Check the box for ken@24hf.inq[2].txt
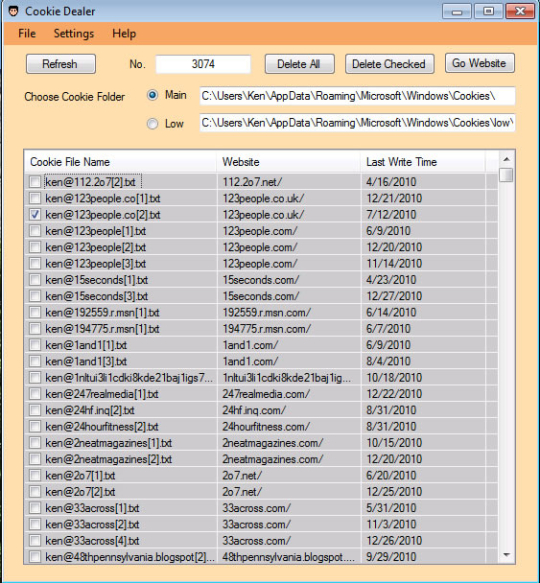This screenshot has width=540, height=583. [35, 410]
